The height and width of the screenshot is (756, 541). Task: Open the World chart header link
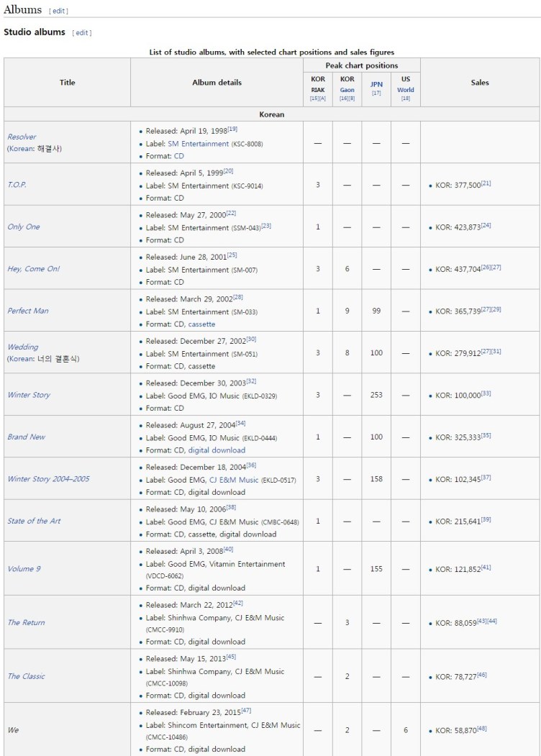[x=406, y=90]
